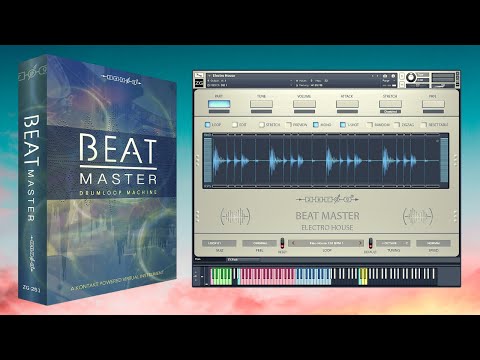Enable the EDIT checkbox
The width and height of the screenshot is (480, 360).
pos(235,125)
